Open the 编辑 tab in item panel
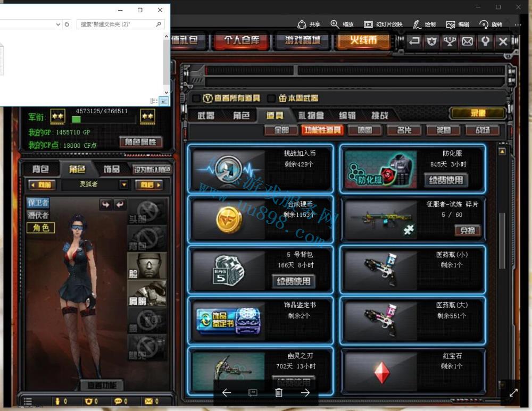Screen dimensions: 532x411 [x=347, y=115]
